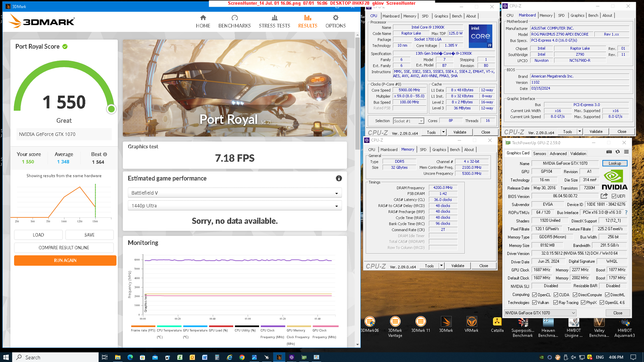Viewport: 644px width, 362px height.
Task: Toggle the PhysX checkbox in GPU-Z
Action: (x=583, y=303)
